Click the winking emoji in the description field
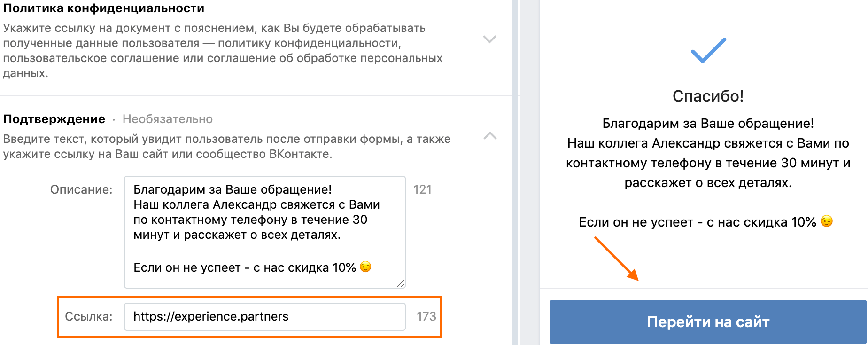The width and height of the screenshot is (868, 345). (365, 267)
